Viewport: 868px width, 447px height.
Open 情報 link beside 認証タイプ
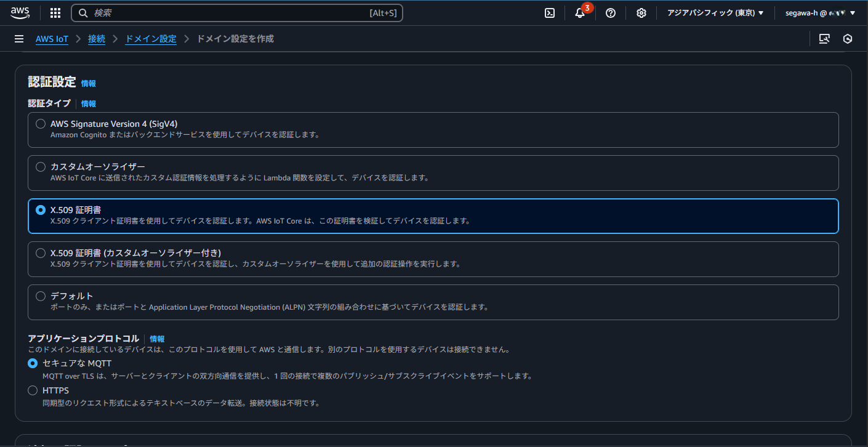point(89,103)
